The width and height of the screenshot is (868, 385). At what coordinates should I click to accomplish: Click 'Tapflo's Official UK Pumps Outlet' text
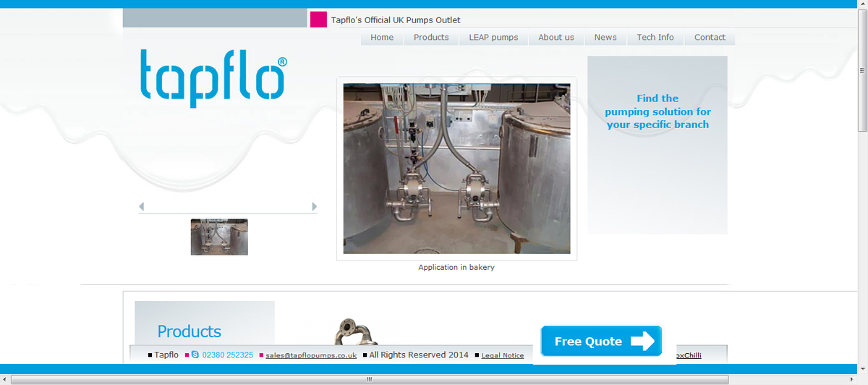point(396,20)
